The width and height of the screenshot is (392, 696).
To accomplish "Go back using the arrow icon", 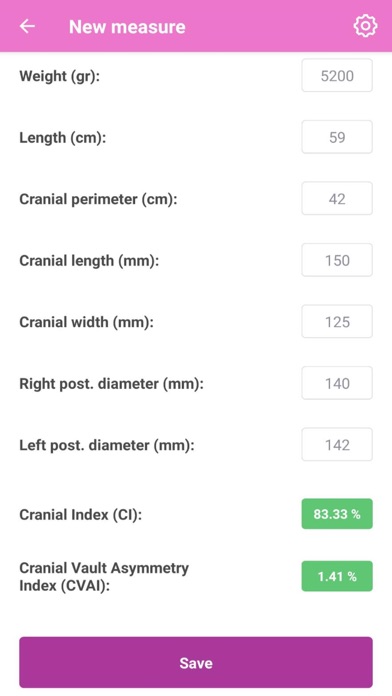I will pos(27,27).
